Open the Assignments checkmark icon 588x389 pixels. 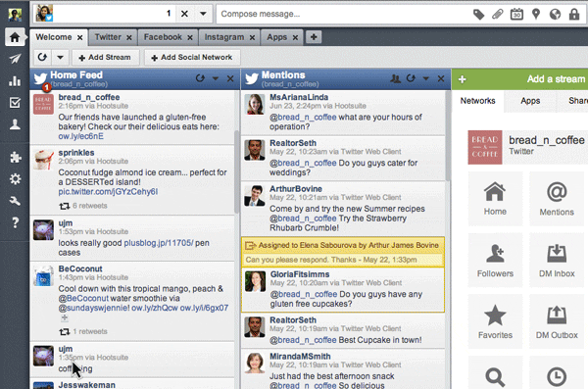(15, 103)
